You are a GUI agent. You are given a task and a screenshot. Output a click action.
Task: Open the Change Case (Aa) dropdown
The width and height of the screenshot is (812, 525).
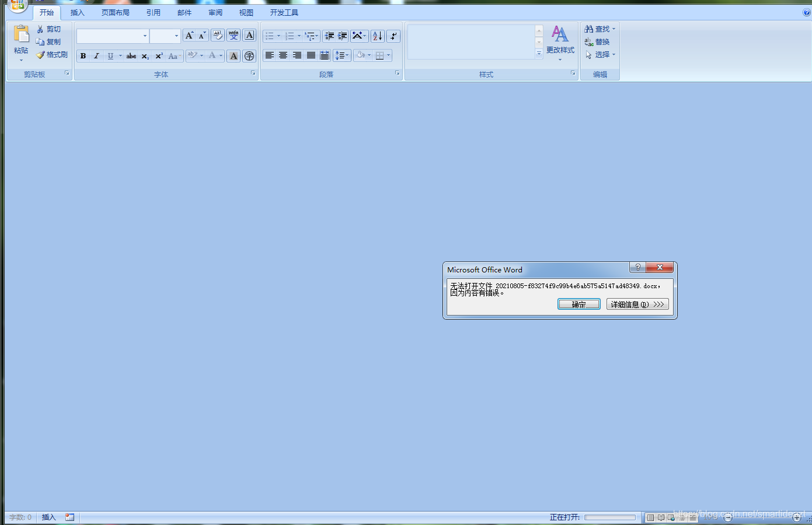pyautogui.click(x=174, y=56)
